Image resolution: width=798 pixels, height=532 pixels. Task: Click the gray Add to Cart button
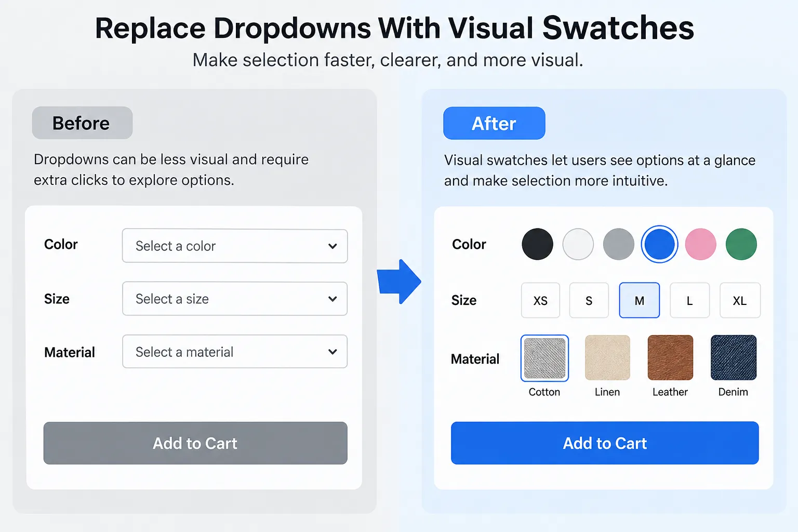[x=195, y=443]
